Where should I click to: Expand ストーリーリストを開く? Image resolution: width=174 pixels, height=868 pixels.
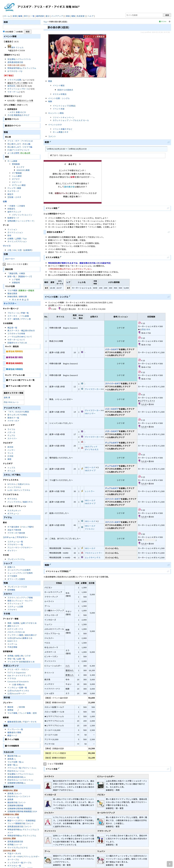[4, 264]
